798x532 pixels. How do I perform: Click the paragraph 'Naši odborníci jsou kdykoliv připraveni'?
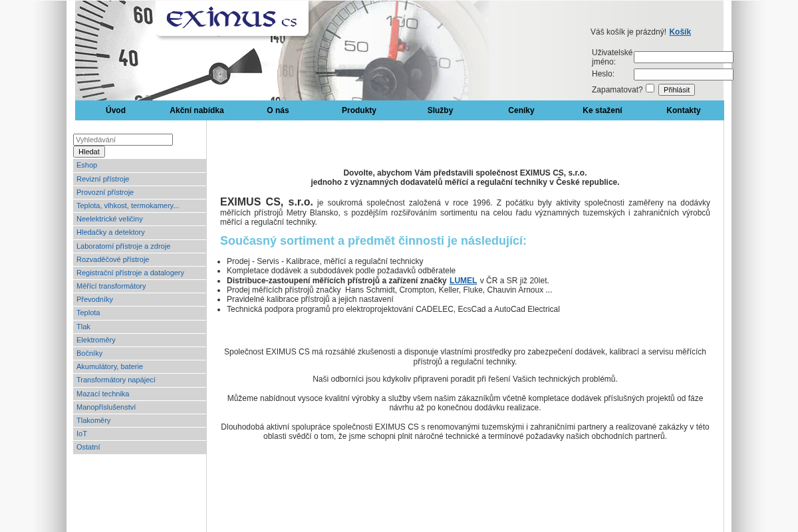(x=465, y=379)
